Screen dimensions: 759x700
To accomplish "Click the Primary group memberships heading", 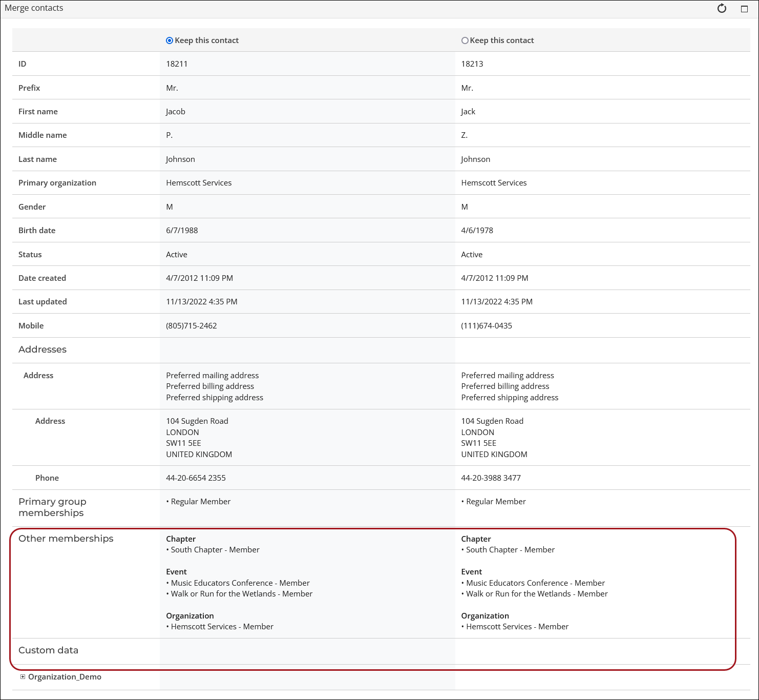I will (52, 507).
